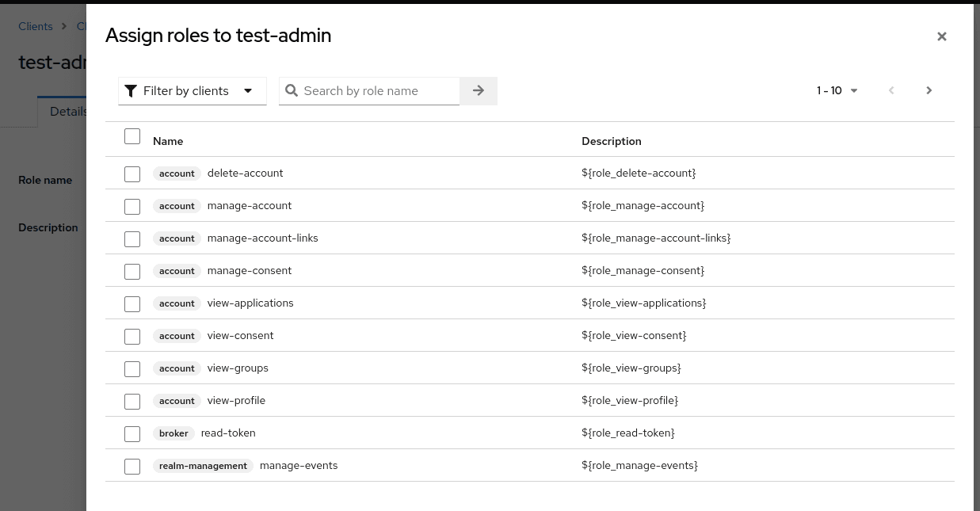980x511 pixels.
Task: Click the magnifying glass search icon
Action: point(292,91)
